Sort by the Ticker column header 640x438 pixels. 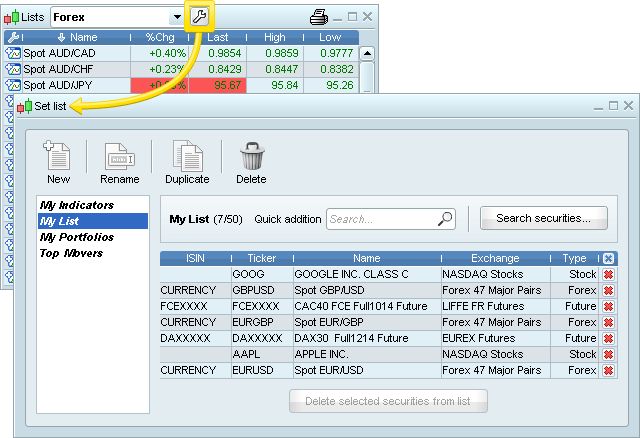click(x=261, y=258)
